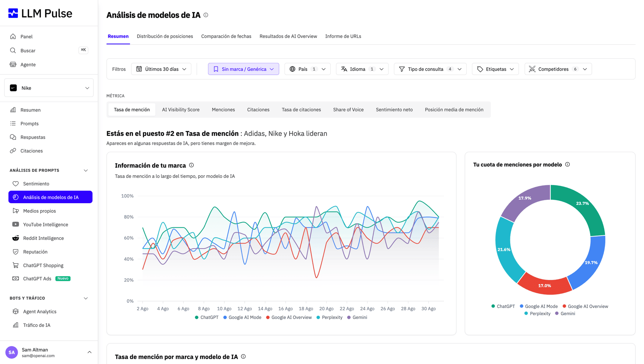The height and width of the screenshot is (364, 644).
Task: Open the Últimos 30 días date dropdown
Action: [161, 69]
